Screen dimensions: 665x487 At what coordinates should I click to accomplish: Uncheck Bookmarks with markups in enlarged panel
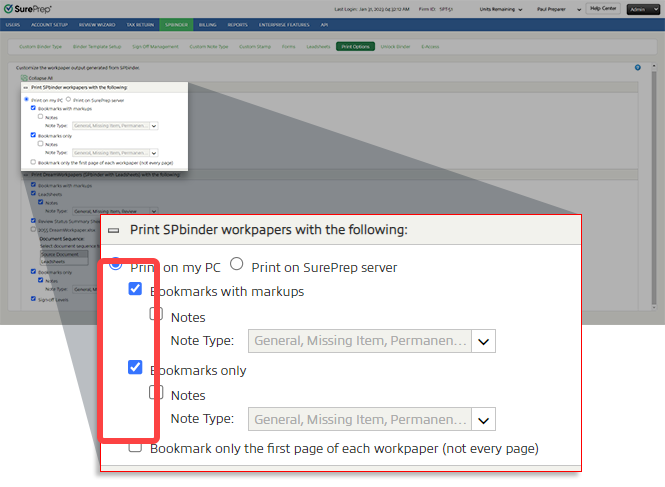point(135,290)
